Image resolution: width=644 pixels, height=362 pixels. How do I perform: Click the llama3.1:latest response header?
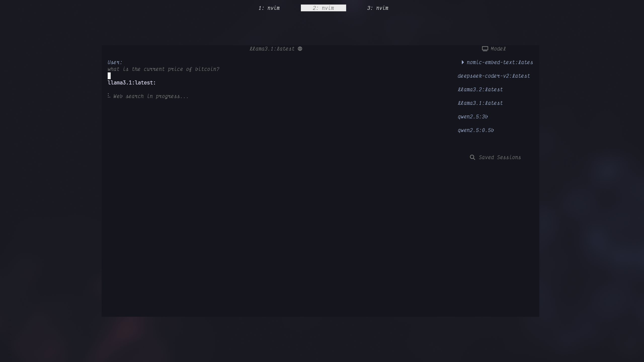[x=132, y=83]
